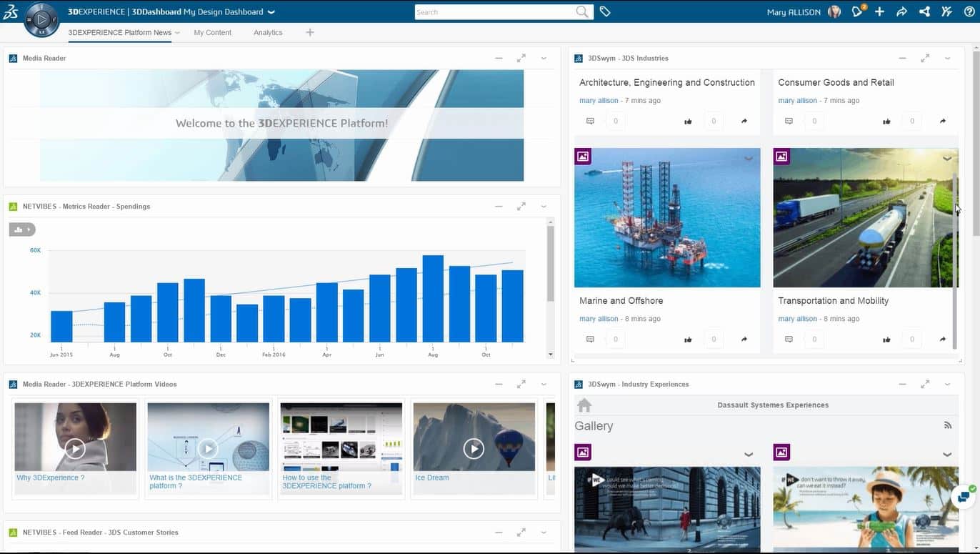Open the Ice Dream video link
980x554 pixels.
[432, 478]
